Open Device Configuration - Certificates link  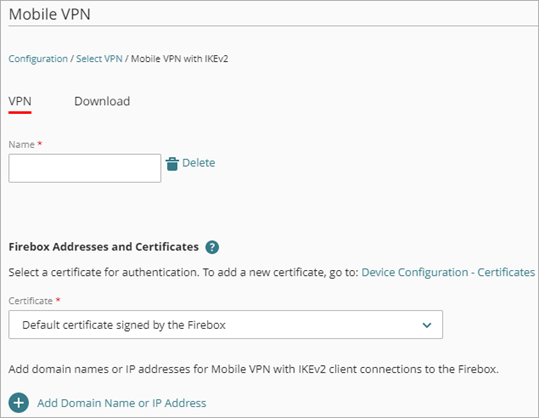point(448,272)
